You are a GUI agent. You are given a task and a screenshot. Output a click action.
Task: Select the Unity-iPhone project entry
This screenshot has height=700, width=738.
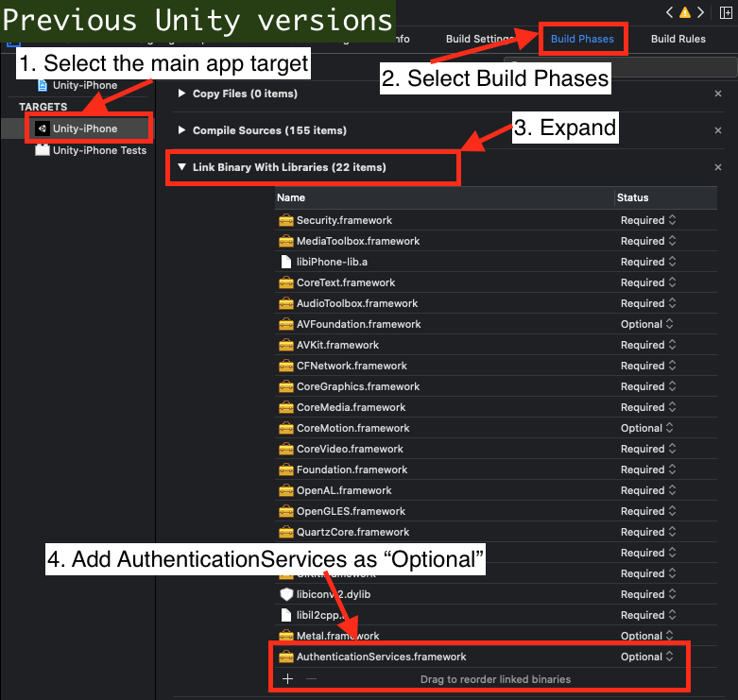[x=78, y=86]
